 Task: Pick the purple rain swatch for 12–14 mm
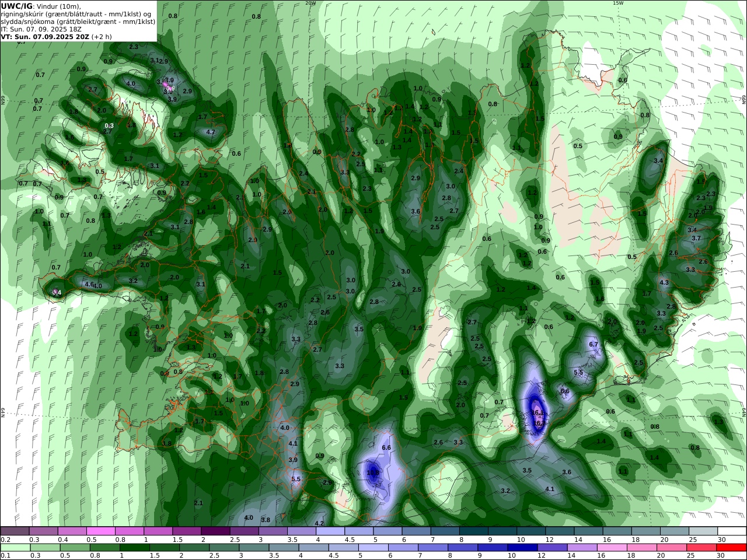point(553,548)
